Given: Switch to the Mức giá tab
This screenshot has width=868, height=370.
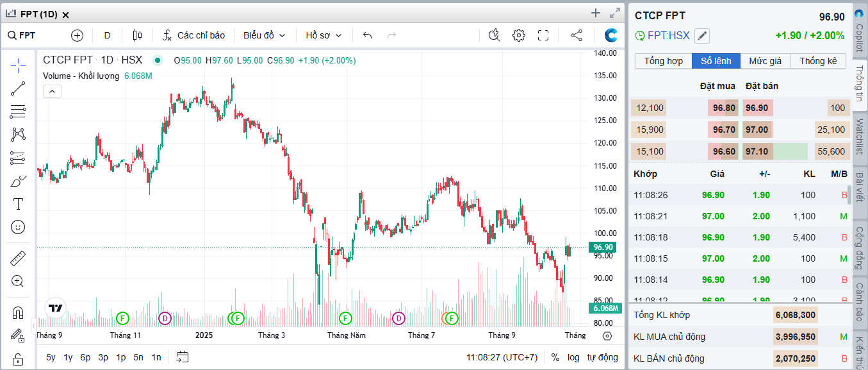Looking at the screenshot, I should [766, 61].
